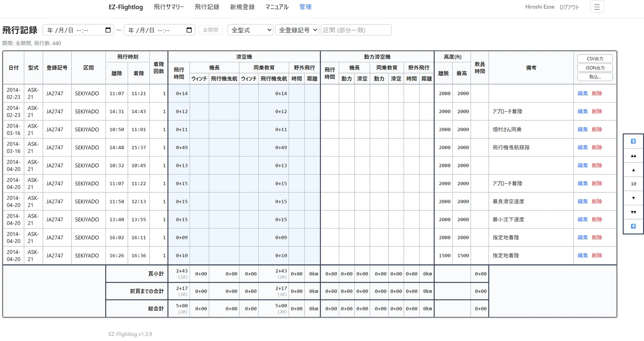The image size is (644, 341).
Task: Click ログアウト to log out
Action: [569, 7]
